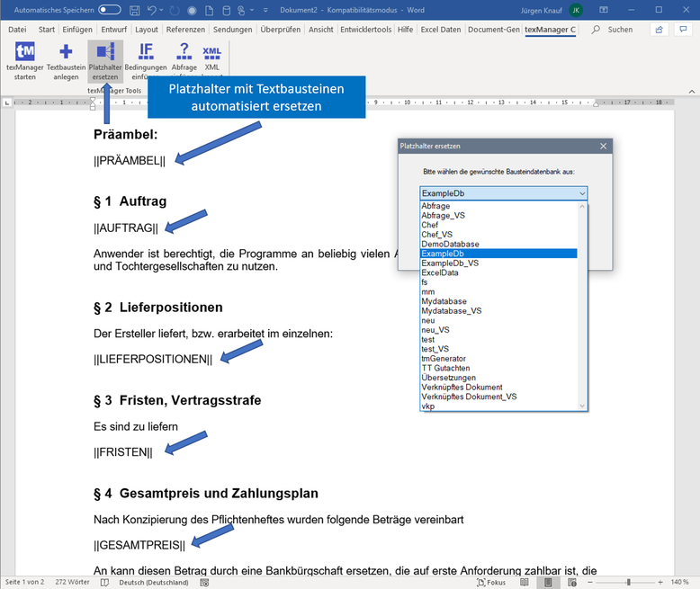
Task: Click Seite 1 von 2 in status bar
Action: click(x=24, y=583)
